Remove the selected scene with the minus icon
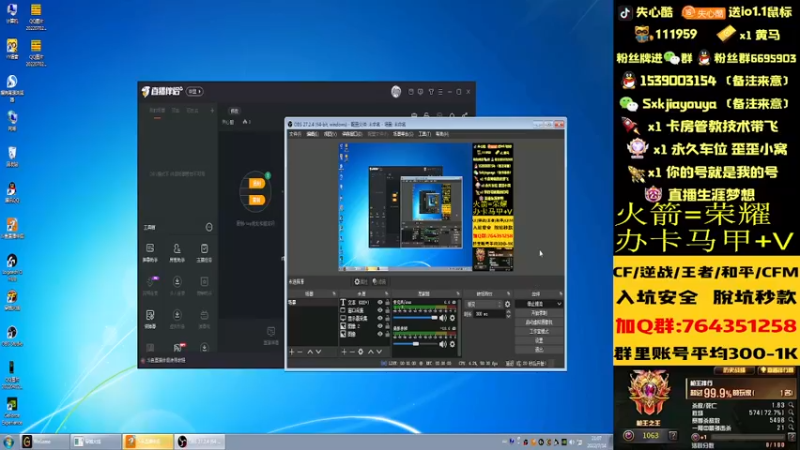The height and width of the screenshot is (450, 800). (299, 352)
